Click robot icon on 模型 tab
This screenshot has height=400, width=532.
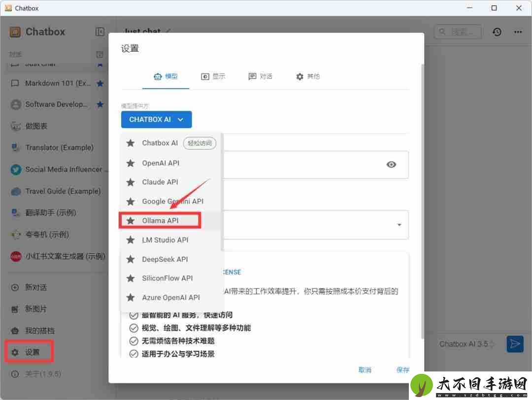pos(158,77)
